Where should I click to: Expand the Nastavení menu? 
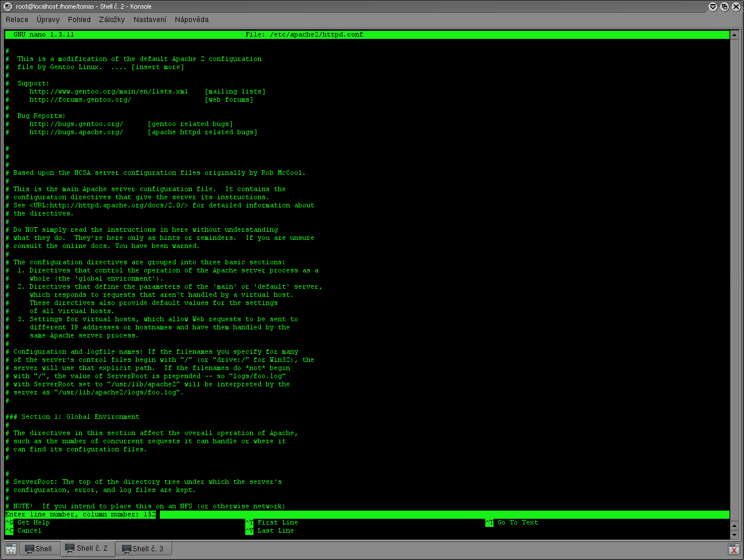pos(149,20)
